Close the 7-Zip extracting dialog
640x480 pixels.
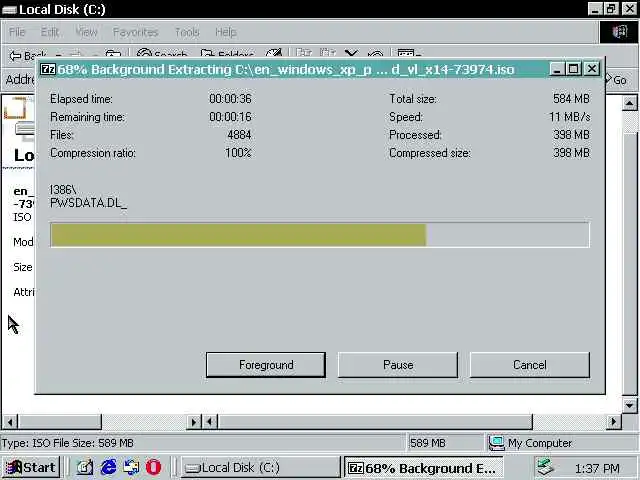(592, 69)
